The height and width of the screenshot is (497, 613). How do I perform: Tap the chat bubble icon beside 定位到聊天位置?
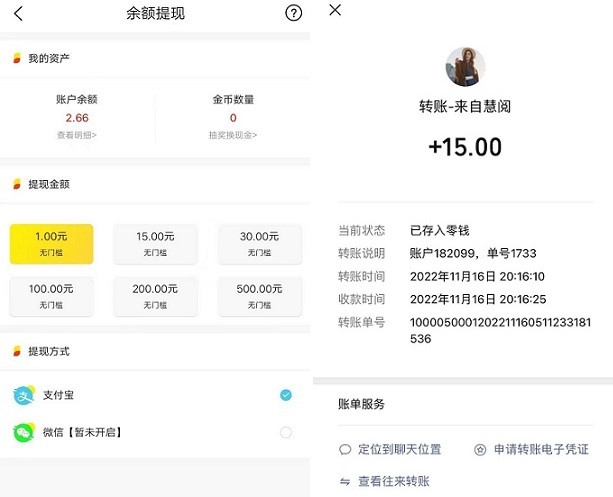(x=345, y=450)
